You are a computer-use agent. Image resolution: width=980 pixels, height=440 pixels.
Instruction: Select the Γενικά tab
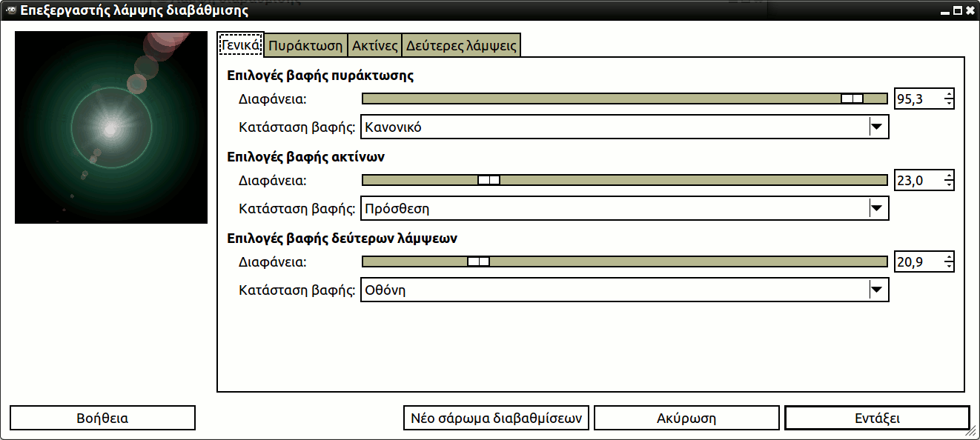coord(241,45)
